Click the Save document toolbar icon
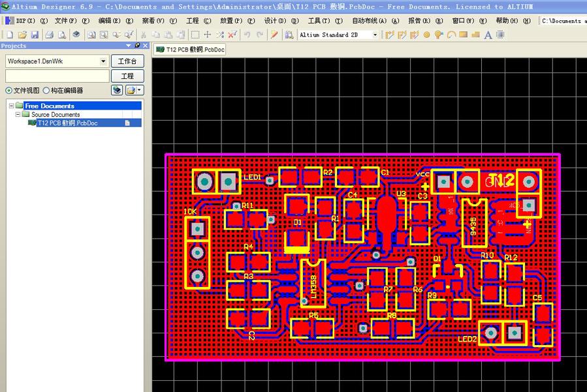The image size is (587, 392). pos(35,35)
